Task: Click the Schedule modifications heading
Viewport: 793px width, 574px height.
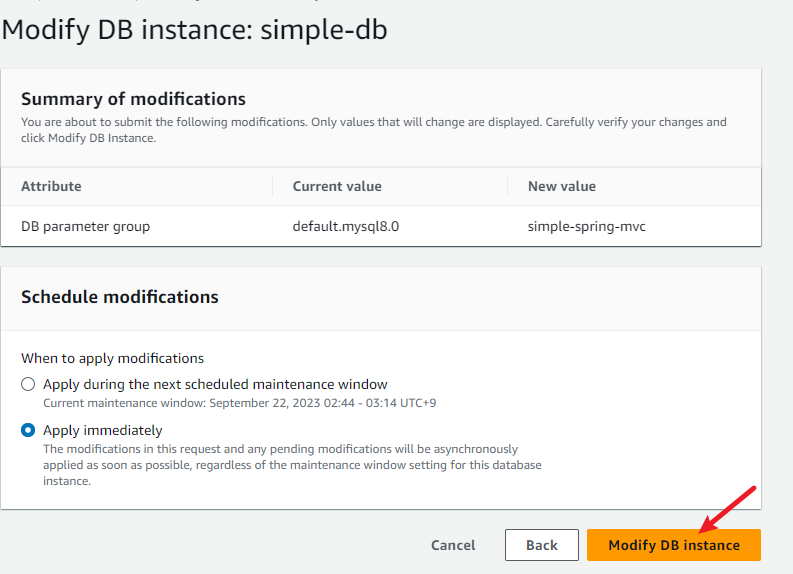Action: point(120,297)
